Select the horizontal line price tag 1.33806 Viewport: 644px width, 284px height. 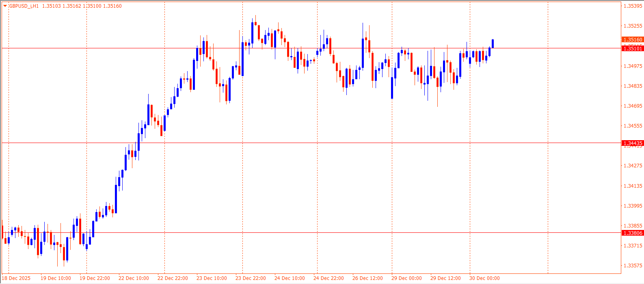click(x=633, y=233)
